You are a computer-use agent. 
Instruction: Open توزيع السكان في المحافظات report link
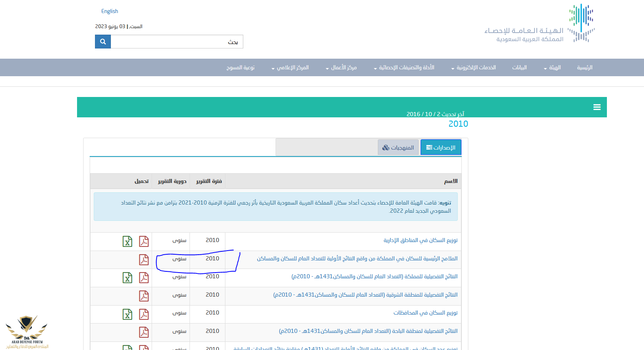point(425,313)
